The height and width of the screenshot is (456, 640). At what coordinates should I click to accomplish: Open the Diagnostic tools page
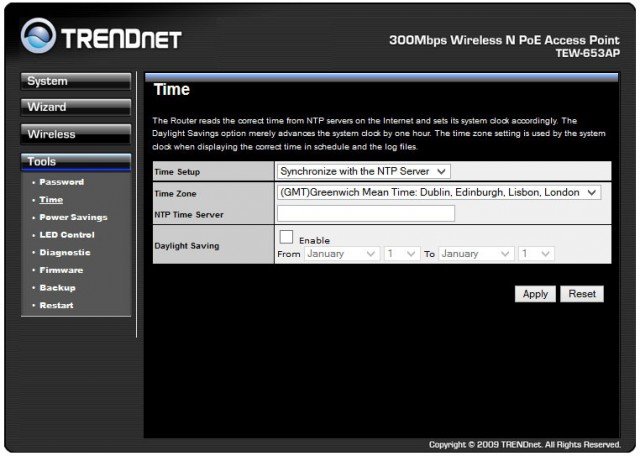pyautogui.click(x=65, y=252)
